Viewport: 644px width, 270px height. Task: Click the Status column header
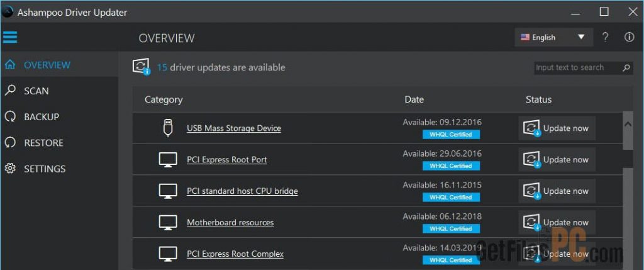(x=538, y=99)
